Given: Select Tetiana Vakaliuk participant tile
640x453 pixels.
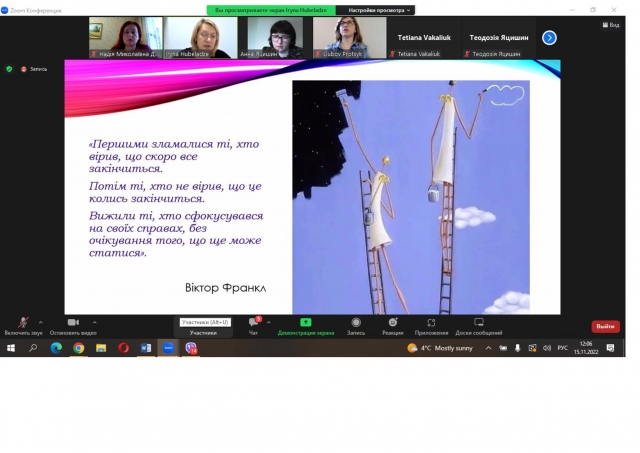Looking at the screenshot, I should coord(424,38).
